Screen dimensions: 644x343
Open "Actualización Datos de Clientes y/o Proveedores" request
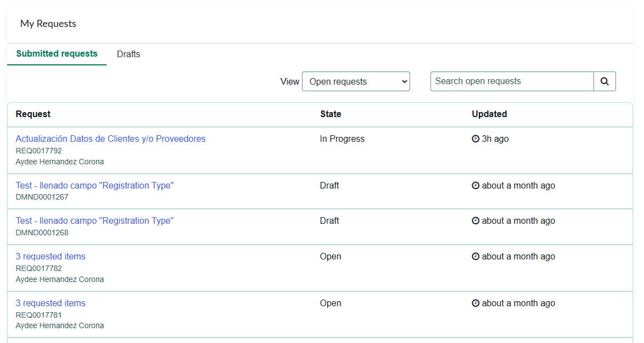pos(110,139)
